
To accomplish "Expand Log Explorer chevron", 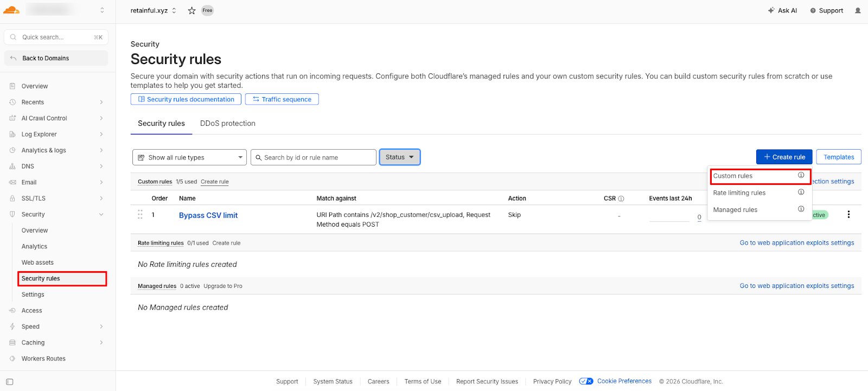I will (x=101, y=134).
